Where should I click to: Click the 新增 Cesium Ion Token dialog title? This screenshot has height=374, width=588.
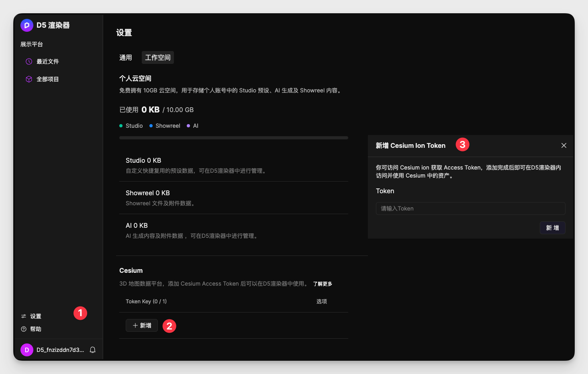[x=410, y=145]
